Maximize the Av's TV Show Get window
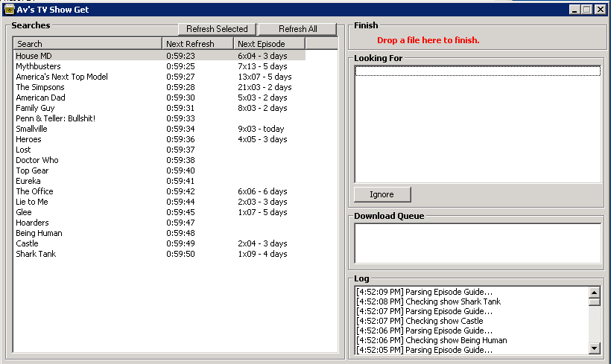The image size is (611, 364). pos(587,10)
